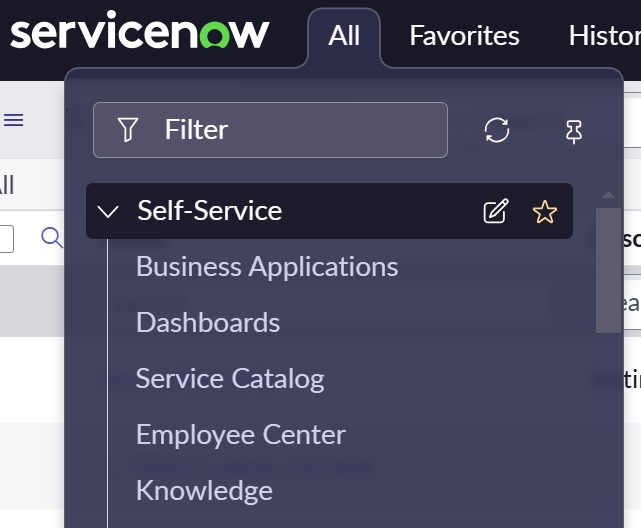Open the hamburger list menu icon
641x528 pixels.
pos(13,120)
